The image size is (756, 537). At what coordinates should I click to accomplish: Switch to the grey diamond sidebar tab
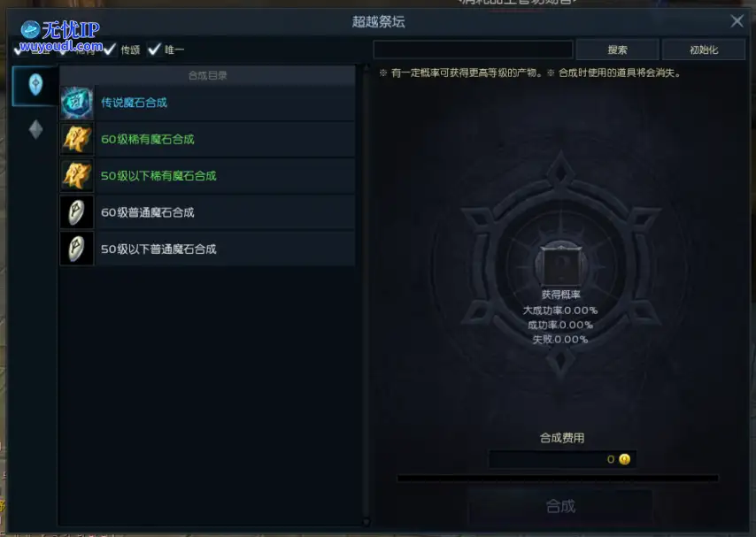pos(35,129)
